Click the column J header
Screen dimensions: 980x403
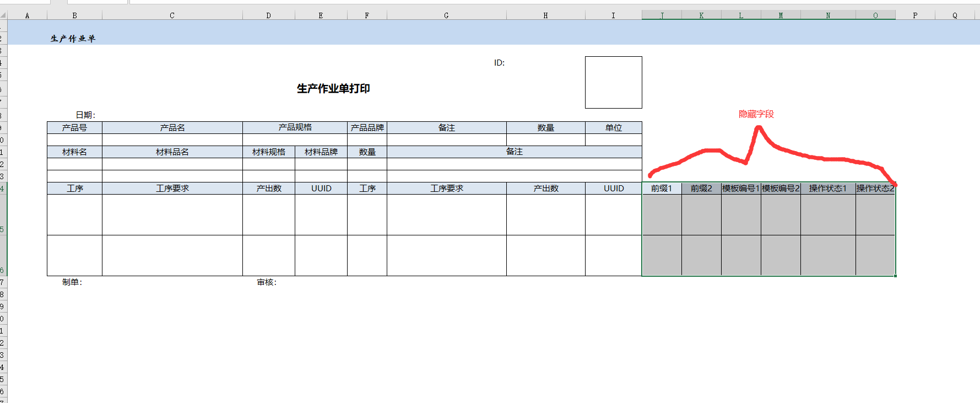tap(662, 15)
